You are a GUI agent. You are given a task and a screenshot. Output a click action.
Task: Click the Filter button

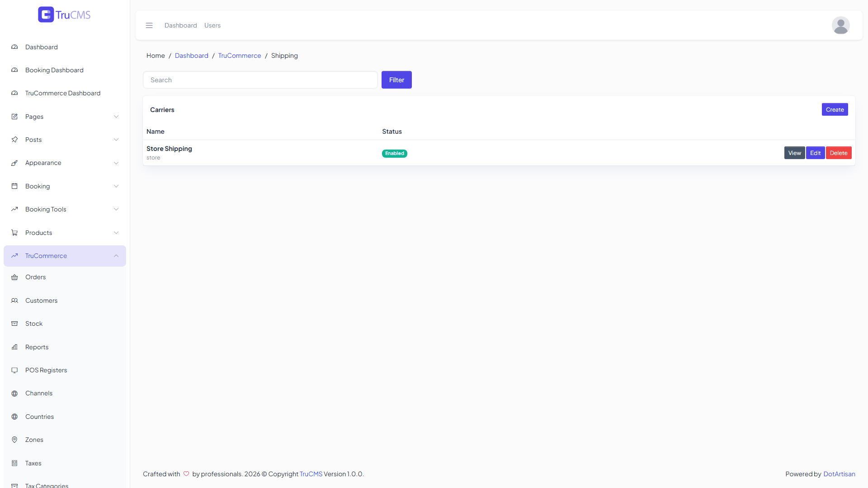coord(396,80)
